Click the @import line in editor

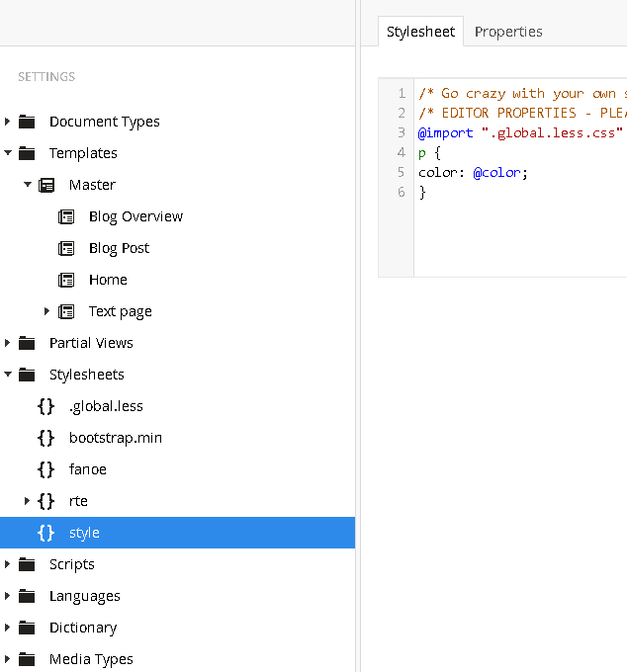(520, 133)
